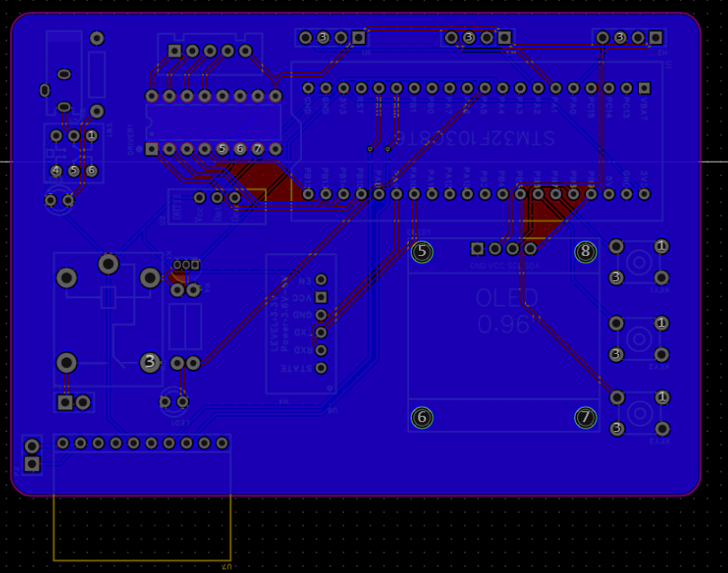Select the RXD pad of the Bluetooth module
This screenshot has width=728, height=573.
pyautogui.click(x=321, y=350)
